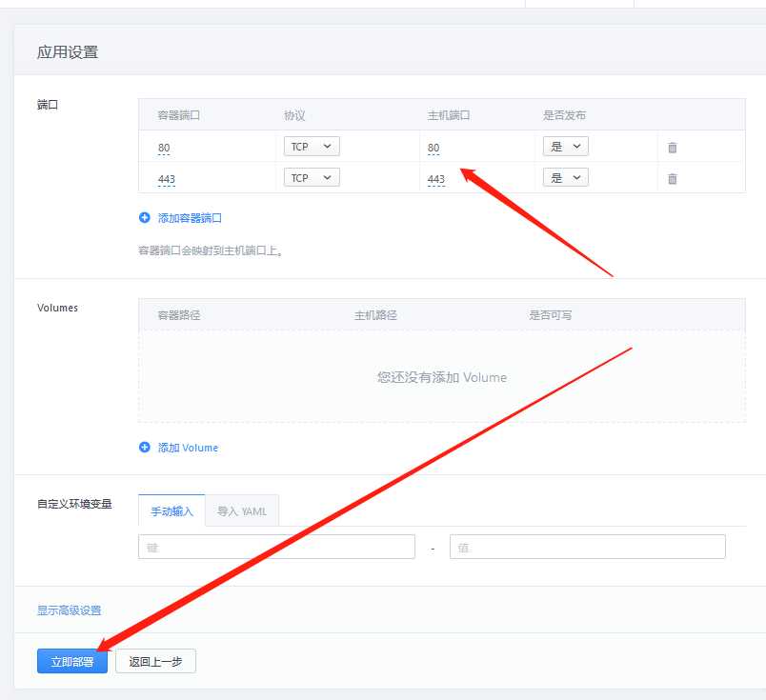The width and height of the screenshot is (766, 700).
Task: Edit container port value 80
Action: click(164, 148)
